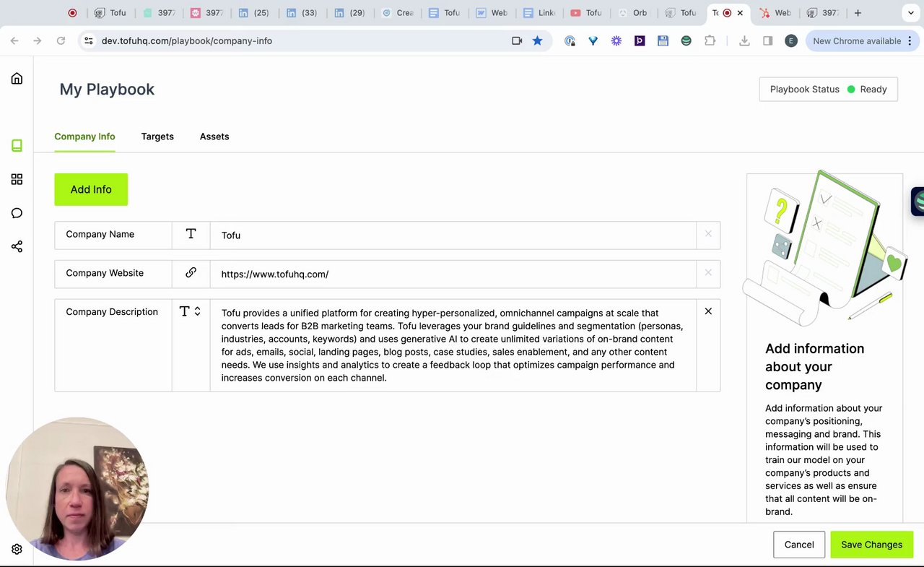Remove the Company Website row
The width and height of the screenshot is (924, 567).
pyautogui.click(x=708, y=273)
